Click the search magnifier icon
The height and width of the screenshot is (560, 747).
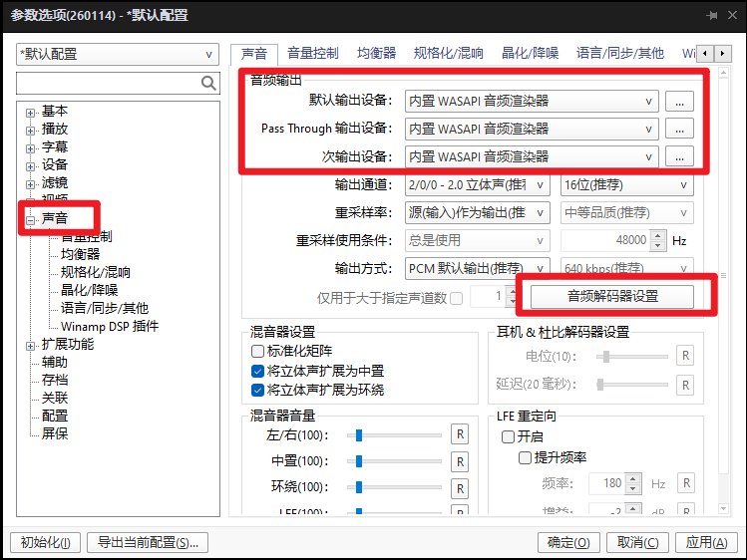click(x=208, y=84)
